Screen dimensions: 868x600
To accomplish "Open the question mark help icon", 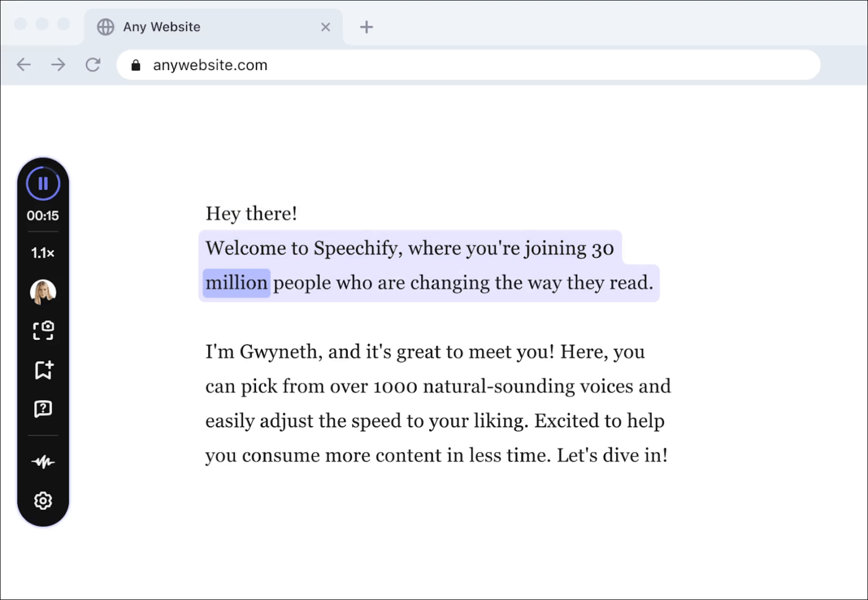I will (43, 409).
